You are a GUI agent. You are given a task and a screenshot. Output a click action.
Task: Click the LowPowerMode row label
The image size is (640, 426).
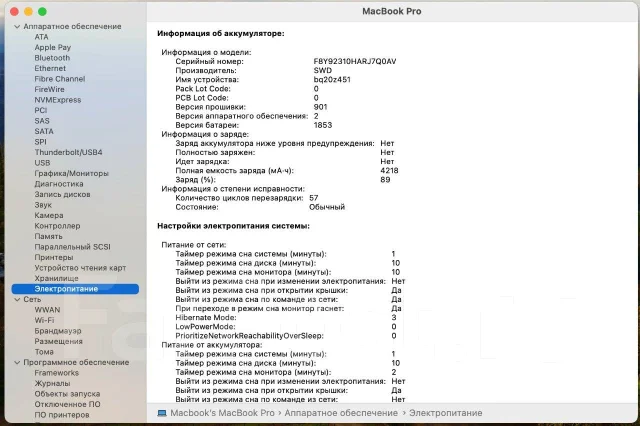(205, 326)
